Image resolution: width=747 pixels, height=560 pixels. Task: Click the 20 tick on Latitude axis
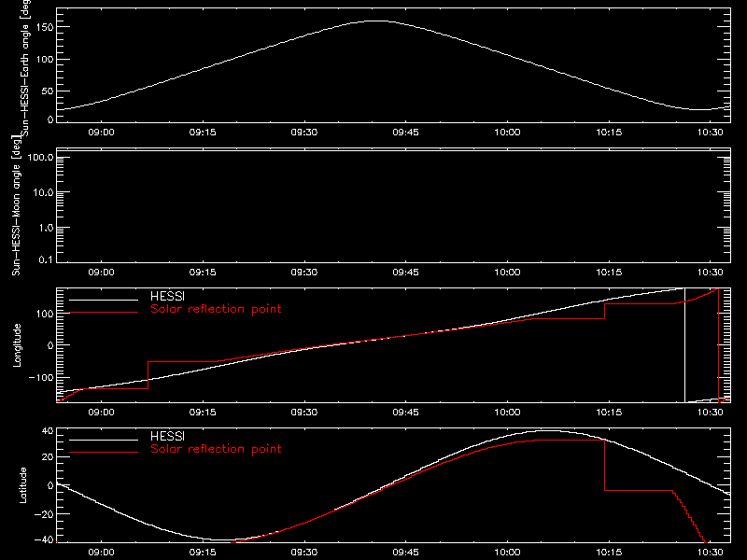(x=48, y=457)
